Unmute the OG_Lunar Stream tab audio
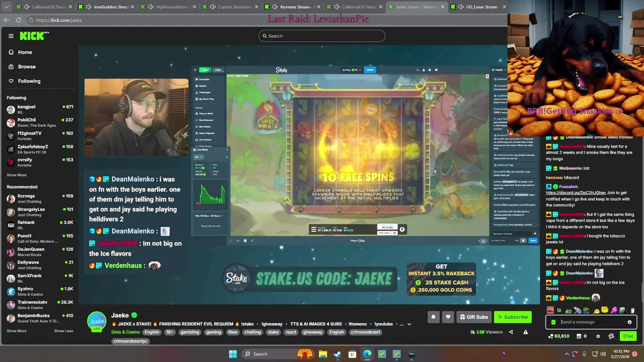 pyautogui.click(x=461, y=7)
